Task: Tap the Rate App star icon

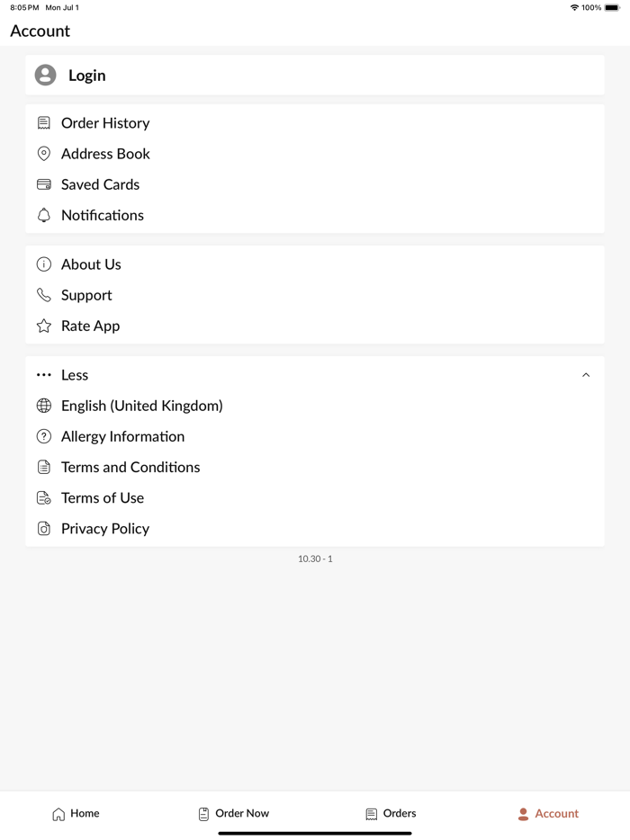Action: click(x=44, y=326)
